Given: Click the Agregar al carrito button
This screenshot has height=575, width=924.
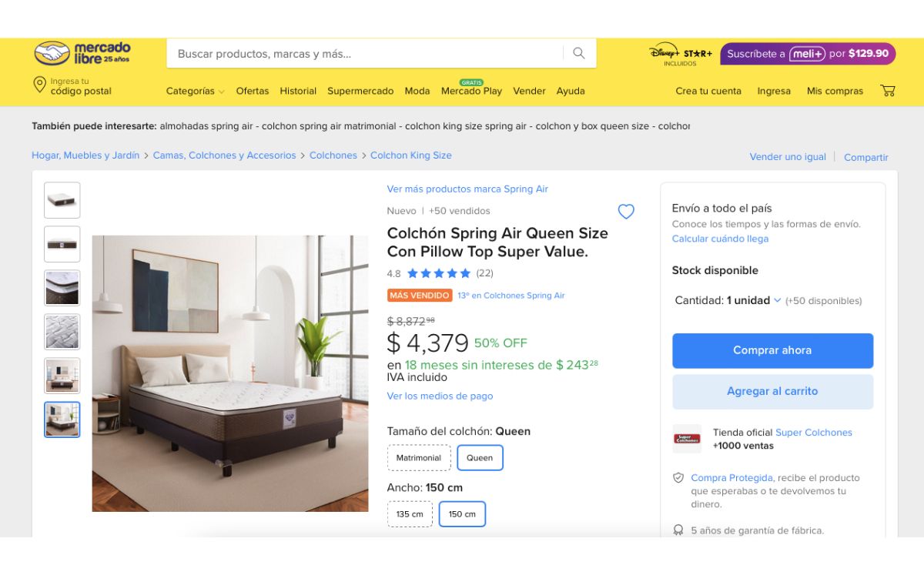Looking at the screenshot, I should click(x=772, y=392).
